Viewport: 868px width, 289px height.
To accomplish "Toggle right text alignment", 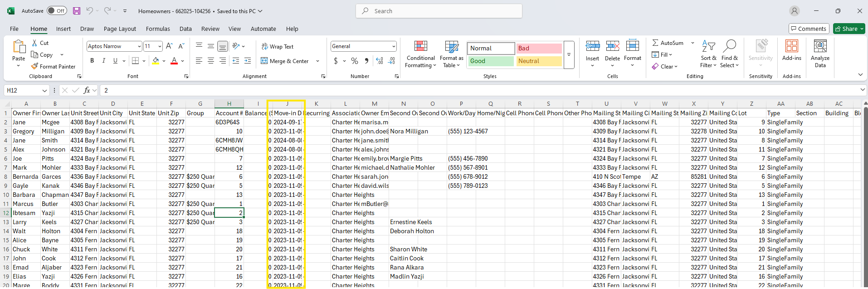I will click(x=223, y=61).
